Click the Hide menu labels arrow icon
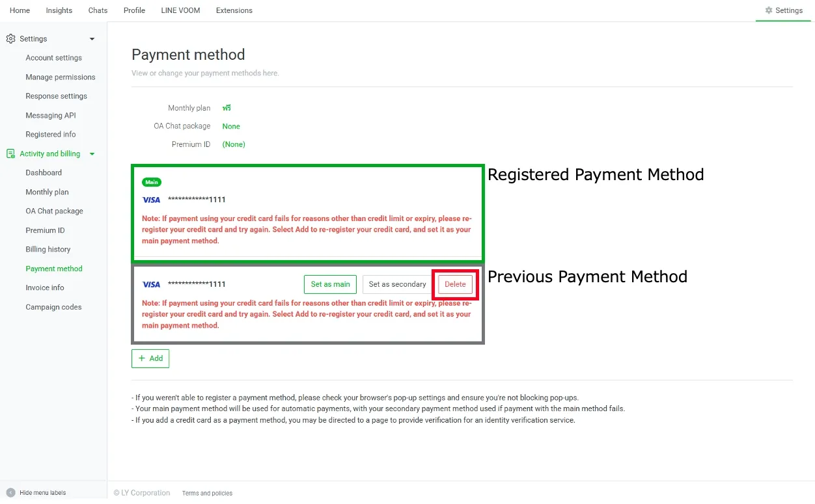This screenshot has height=504, width=815. tap(10, 493)
